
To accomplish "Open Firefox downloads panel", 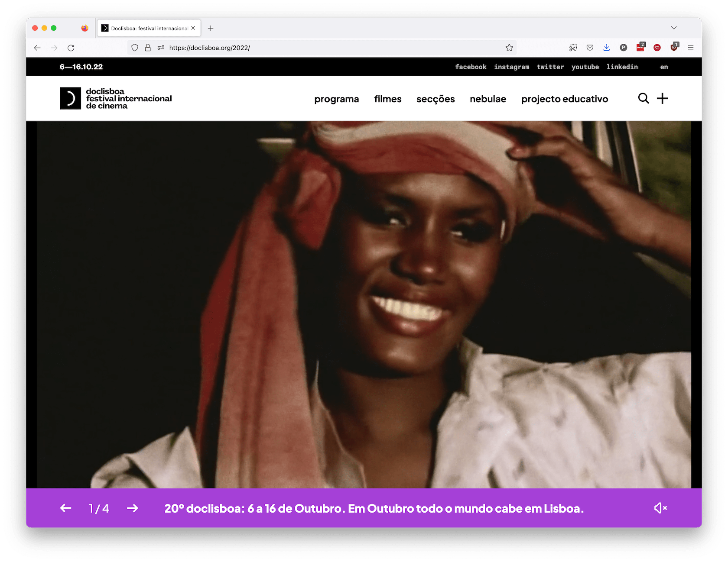I will click(607, 48).
